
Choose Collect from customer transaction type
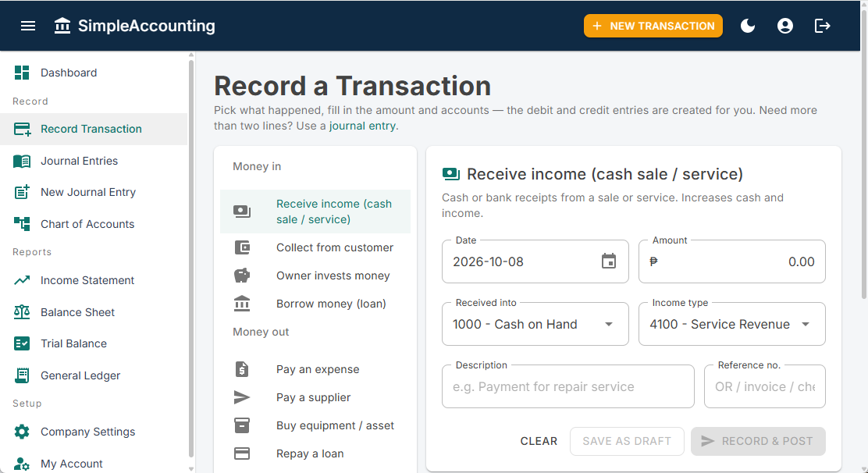(x=315, y=247)
